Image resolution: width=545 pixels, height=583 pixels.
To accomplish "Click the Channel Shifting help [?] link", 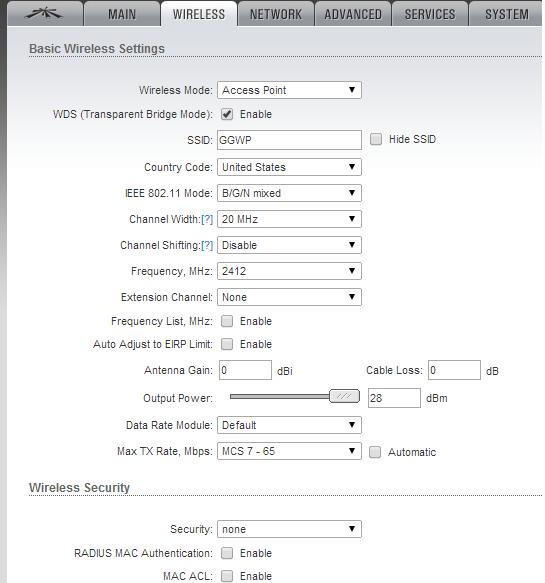I will 207,245.
